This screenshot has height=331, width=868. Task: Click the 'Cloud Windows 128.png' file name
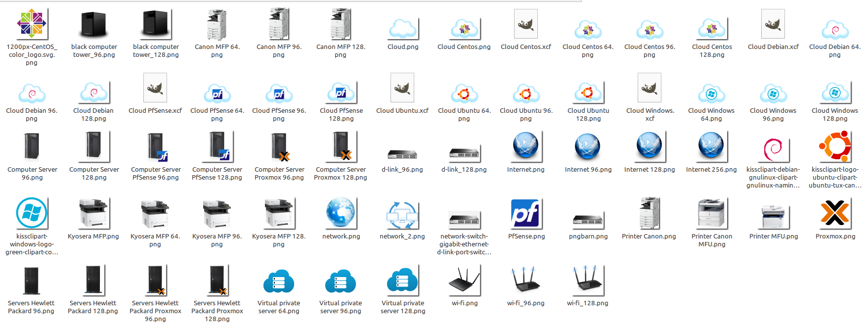[x=835, y=115]
